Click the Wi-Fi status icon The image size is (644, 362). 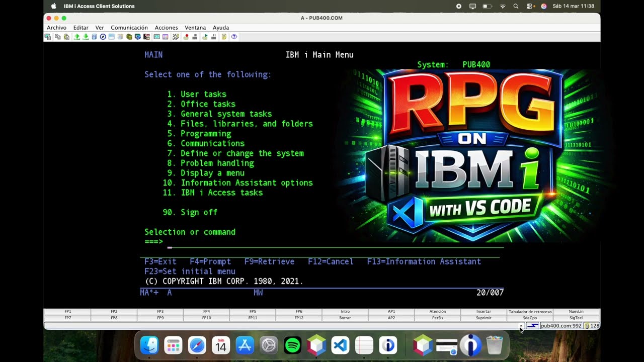click(x=502, y=6)
